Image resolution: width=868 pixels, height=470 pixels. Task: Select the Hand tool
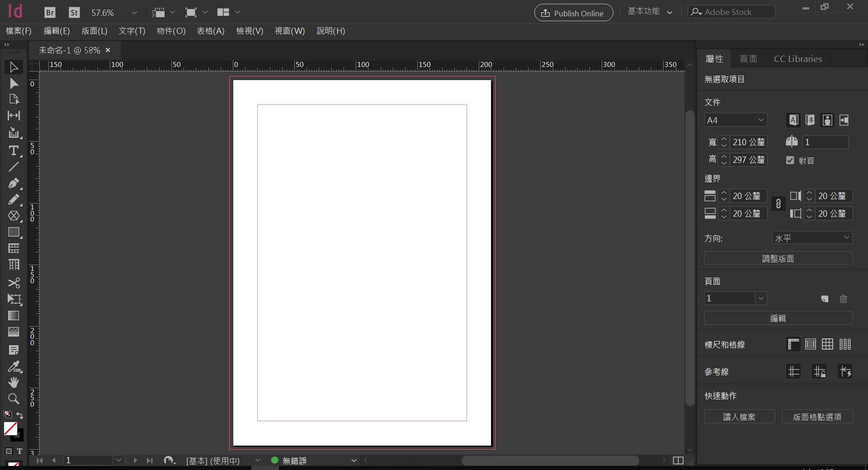click(14, 383)
